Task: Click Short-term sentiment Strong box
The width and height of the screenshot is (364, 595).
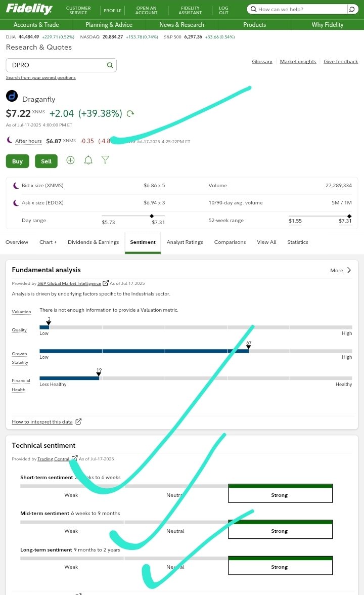Action: tap(280, 493)
